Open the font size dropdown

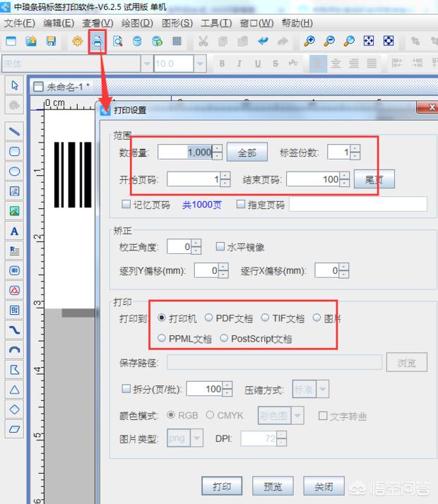tap(200, 64)
